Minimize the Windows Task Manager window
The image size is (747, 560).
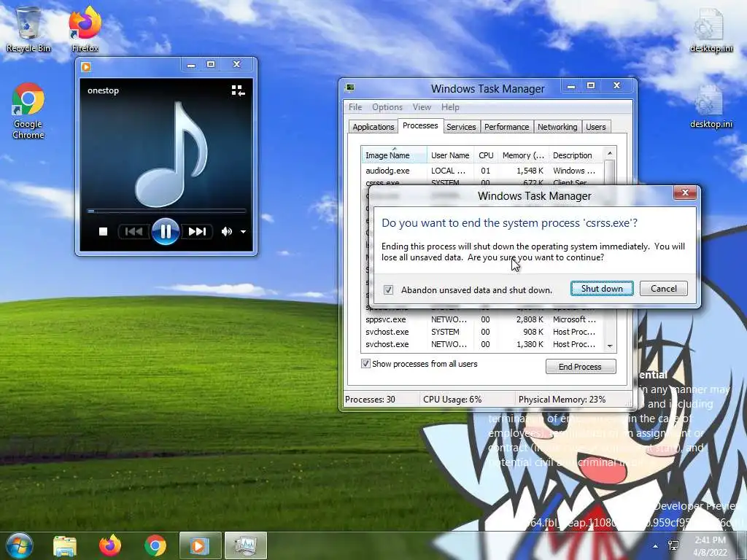click(x=570, y=86)
